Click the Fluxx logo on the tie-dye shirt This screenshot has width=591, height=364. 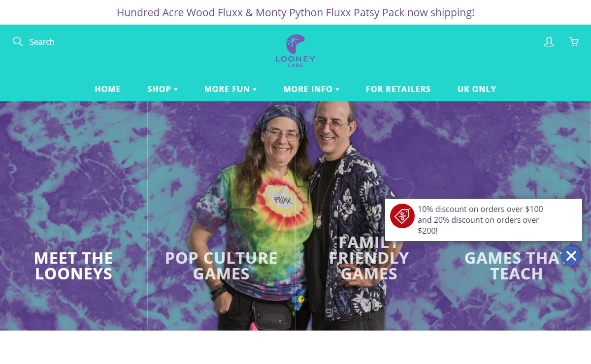point(283,201)
